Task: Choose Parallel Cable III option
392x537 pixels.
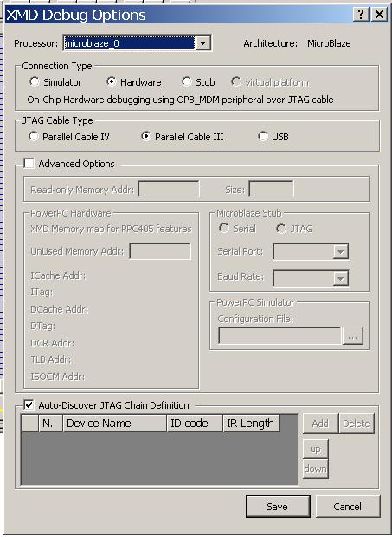Action: click(x=146, y=136)
